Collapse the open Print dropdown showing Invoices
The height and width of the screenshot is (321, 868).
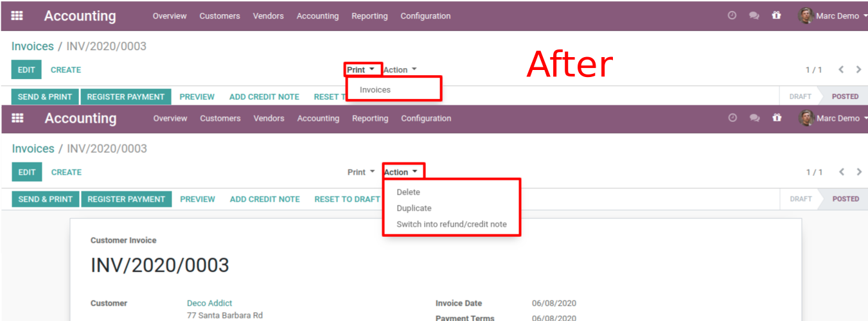pyautogui.click(x=360, y=70)
